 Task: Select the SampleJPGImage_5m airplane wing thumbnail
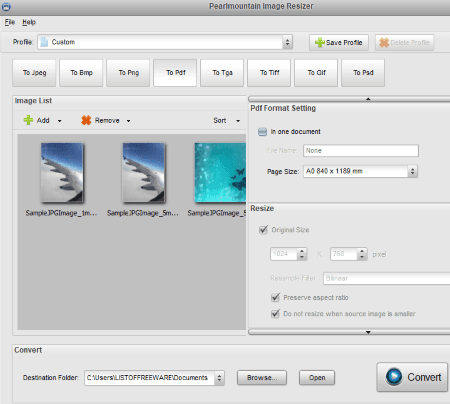[x=143, y=173]
